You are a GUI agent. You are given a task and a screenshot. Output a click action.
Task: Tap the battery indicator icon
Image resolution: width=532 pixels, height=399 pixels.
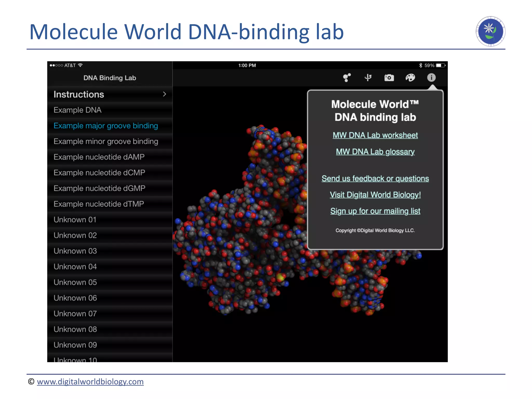[x=441, y=65]
